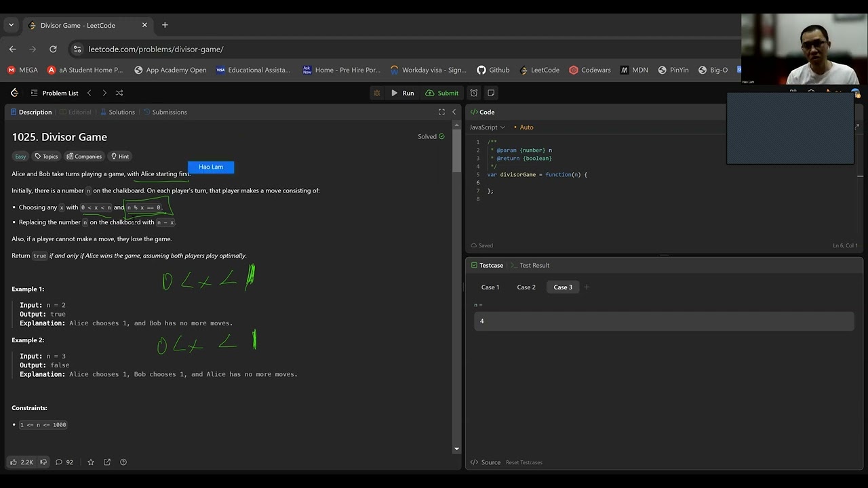Click the n input field containing 4
Viewport: 868px width, 488px height.
(664, 321)
